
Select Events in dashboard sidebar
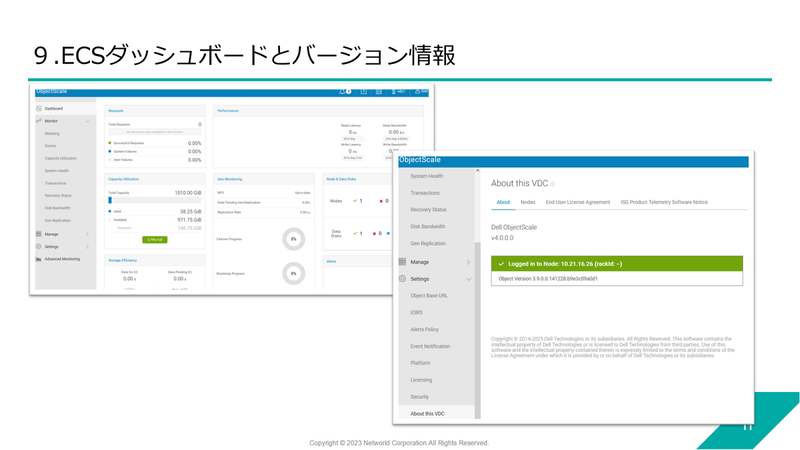click(50, 146)
